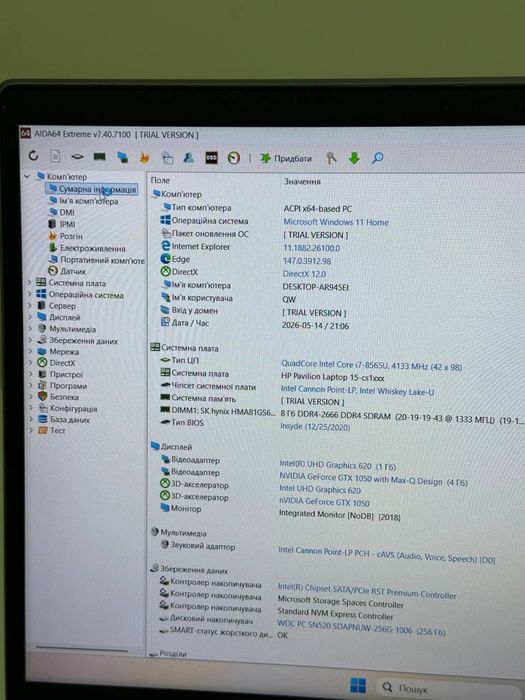The width and height of the screenshot is (525, 700).
Task: Expand the Операційна система tree node
Action: click(x=30, y=294)
